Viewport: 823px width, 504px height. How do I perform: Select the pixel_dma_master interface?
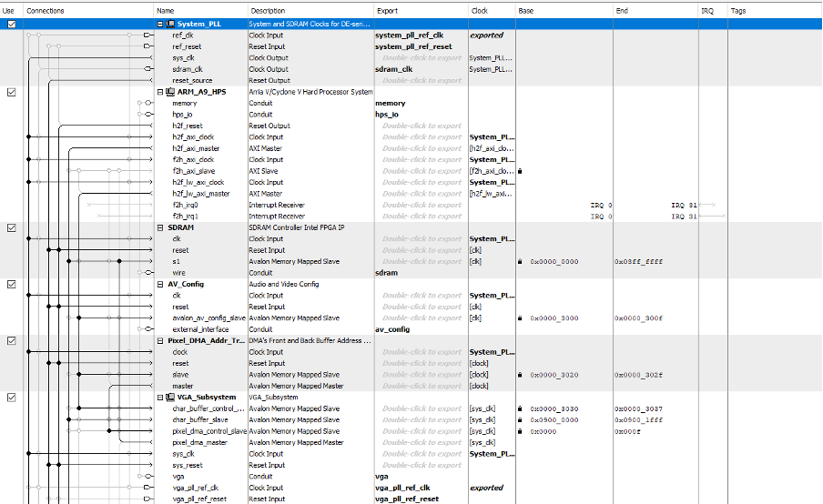(200, 443)
